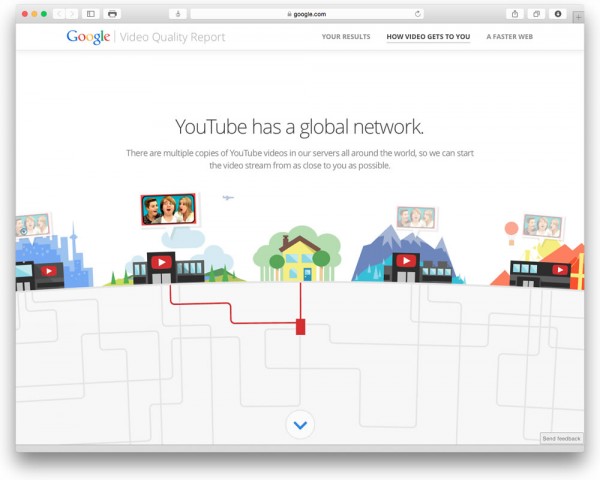Click the yellow minimize window button
600x480 pixels.
pyautogui.click(x=34, y=14)
